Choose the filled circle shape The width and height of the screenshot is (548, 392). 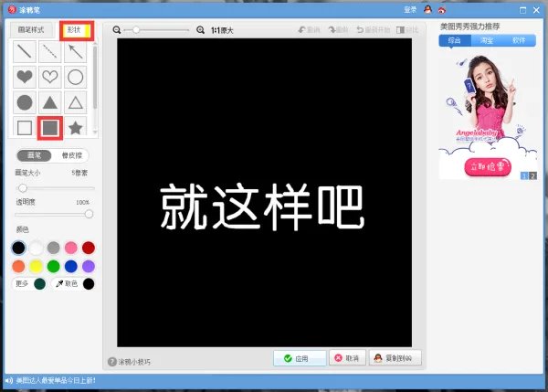coord(25,102)
